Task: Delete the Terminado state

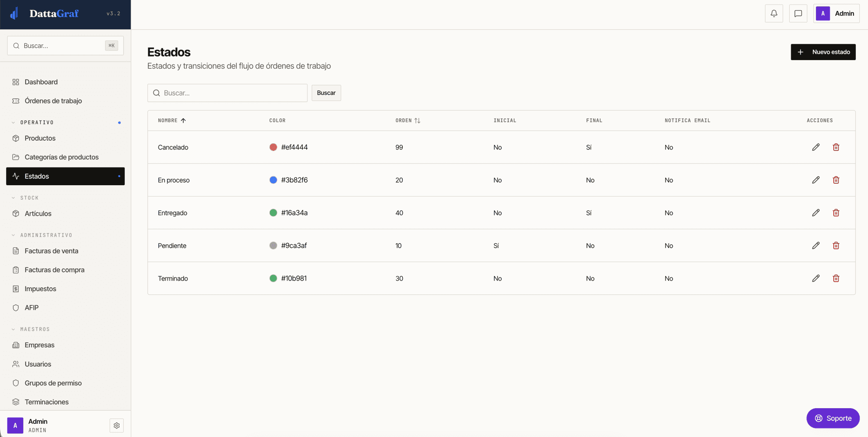Action: (x=836, y=279)
